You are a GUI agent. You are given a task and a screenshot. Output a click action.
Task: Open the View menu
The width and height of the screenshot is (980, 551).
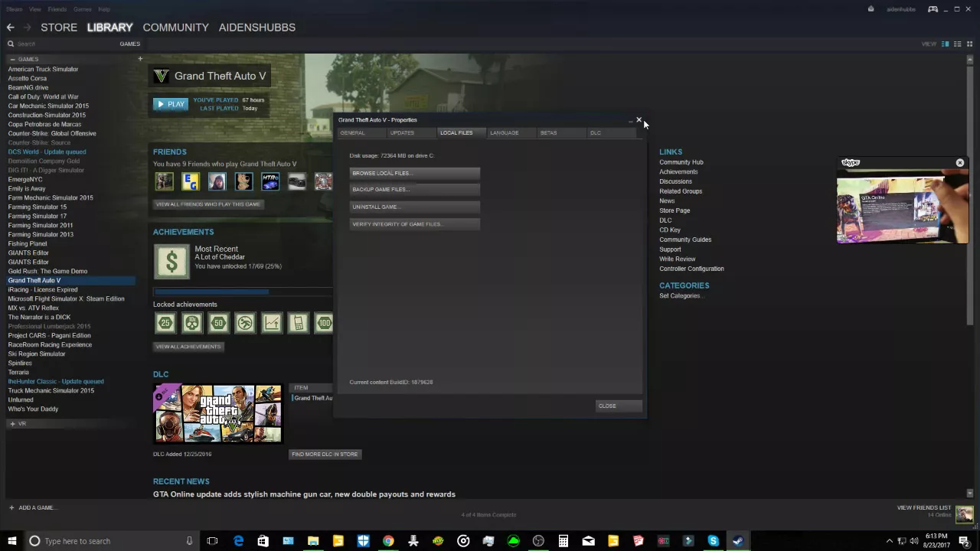(35, 9)
